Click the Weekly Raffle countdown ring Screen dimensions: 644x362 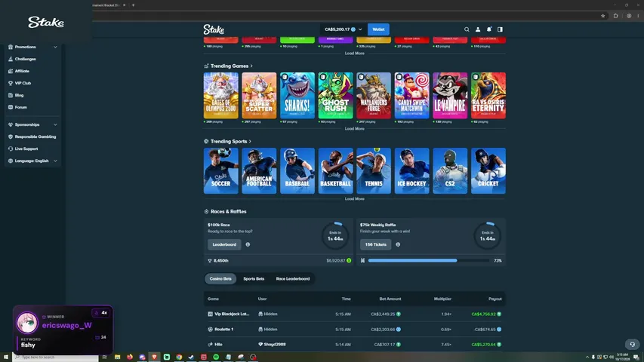point(488,236)
